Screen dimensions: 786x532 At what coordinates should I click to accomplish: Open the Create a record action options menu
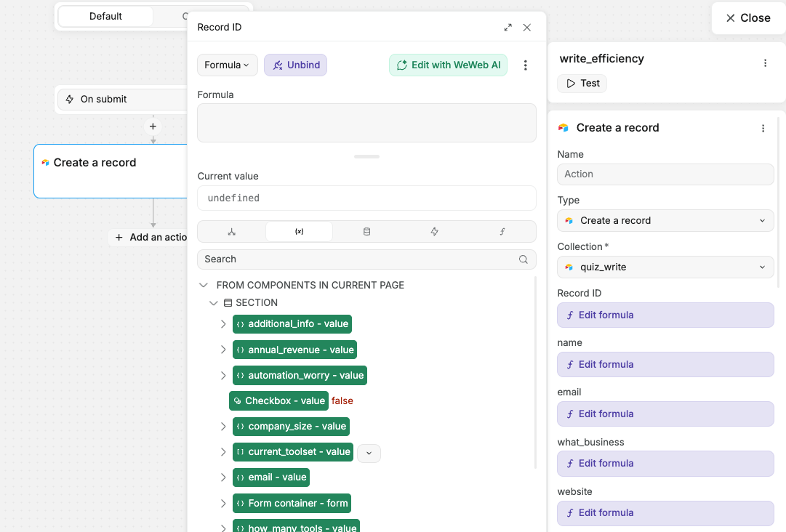[763, 129]
